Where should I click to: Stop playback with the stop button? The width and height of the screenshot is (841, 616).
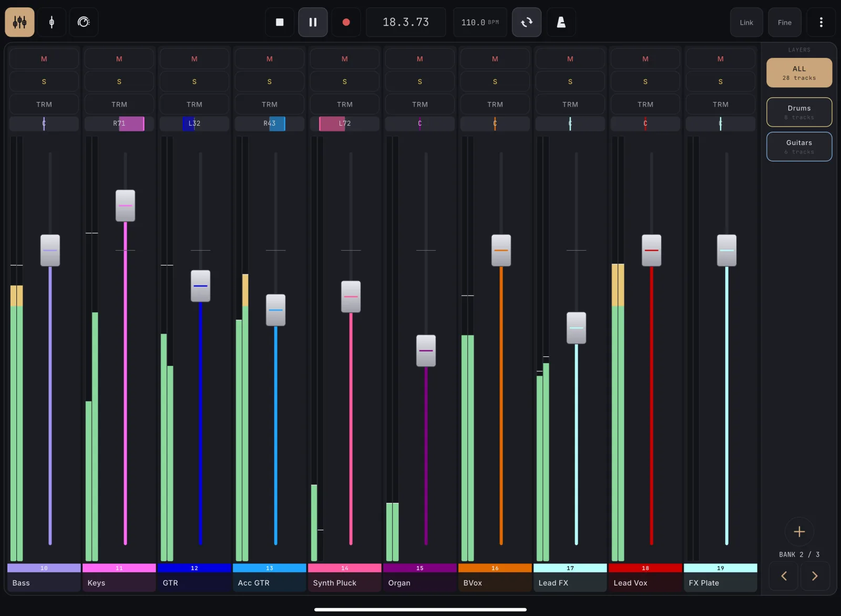(280, 22)
